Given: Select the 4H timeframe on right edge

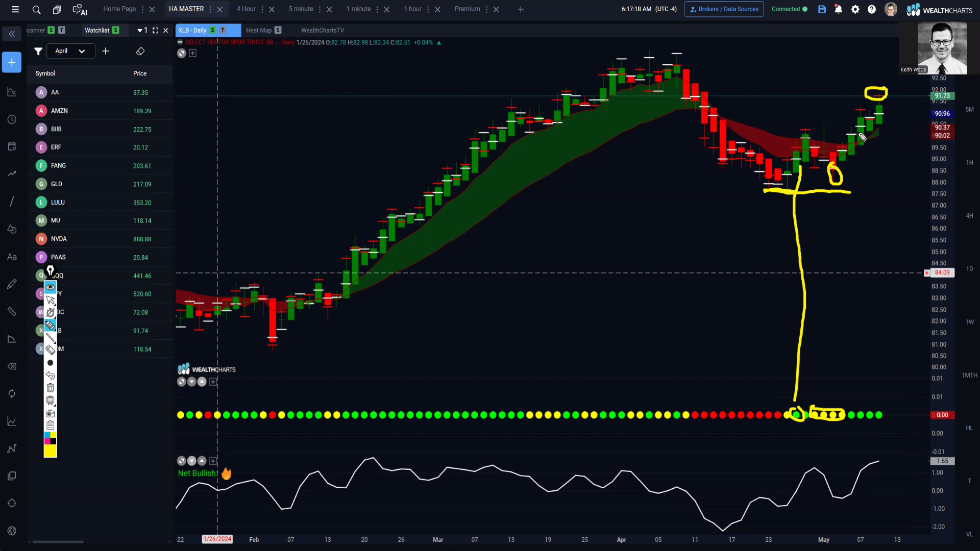Looking at the screenshot, I should click(x=969, y=216).
